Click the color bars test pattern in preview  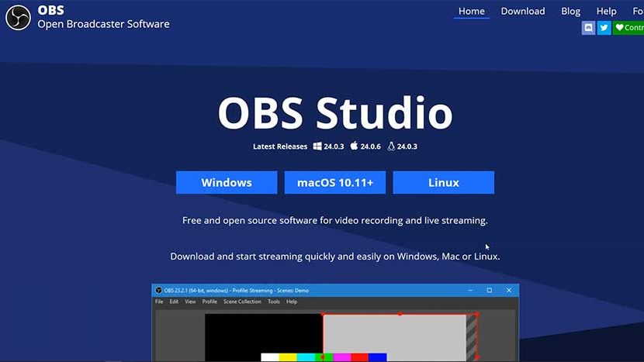point(324,357)
